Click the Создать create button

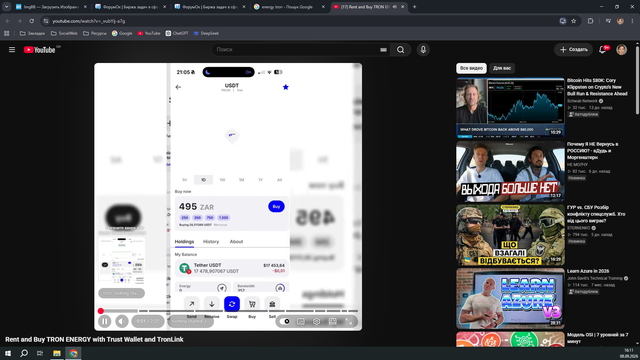573,50
